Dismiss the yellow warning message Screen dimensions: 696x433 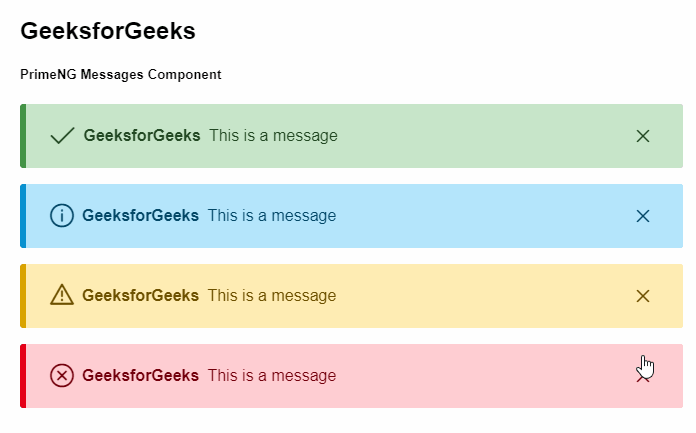(x=643, y=296)
